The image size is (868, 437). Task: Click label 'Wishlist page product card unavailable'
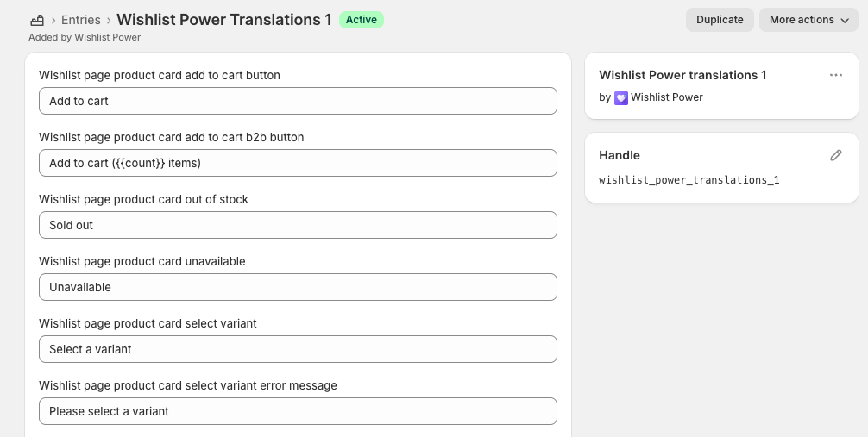(142, 261)
